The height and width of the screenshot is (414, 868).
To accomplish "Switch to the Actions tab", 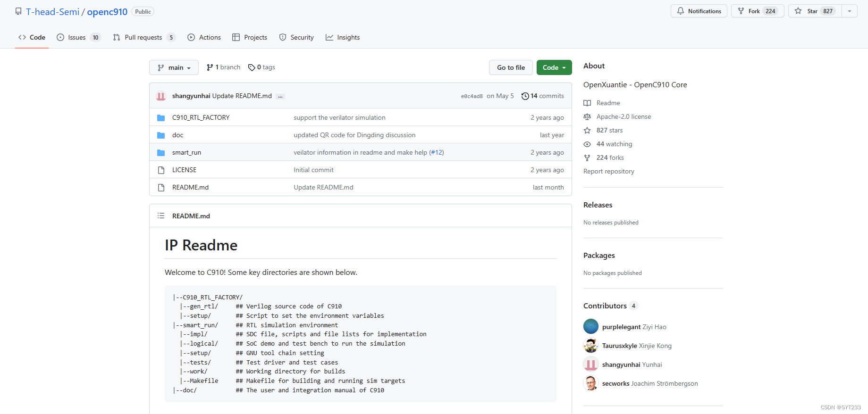I will 204,37.
